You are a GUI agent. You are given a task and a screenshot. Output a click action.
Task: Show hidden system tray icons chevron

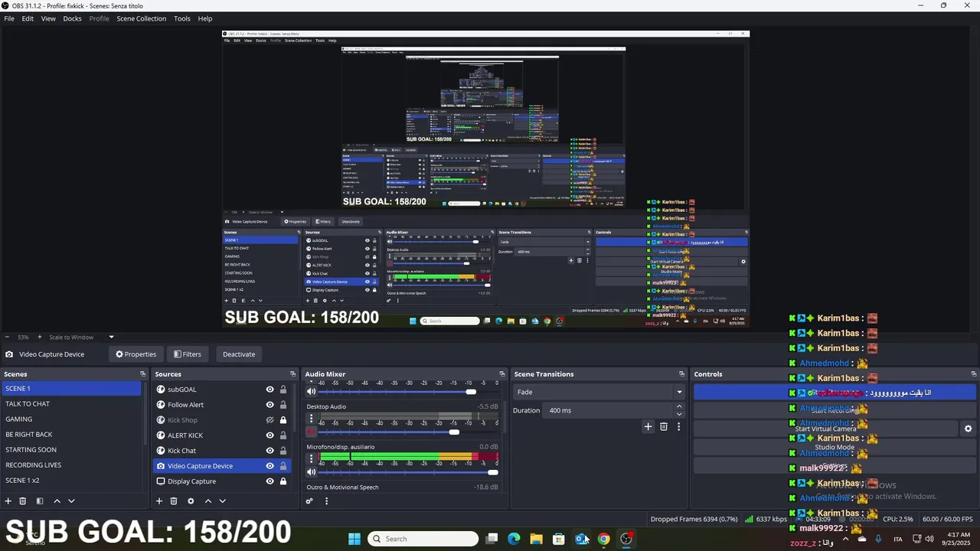click(x=845, y=539)
